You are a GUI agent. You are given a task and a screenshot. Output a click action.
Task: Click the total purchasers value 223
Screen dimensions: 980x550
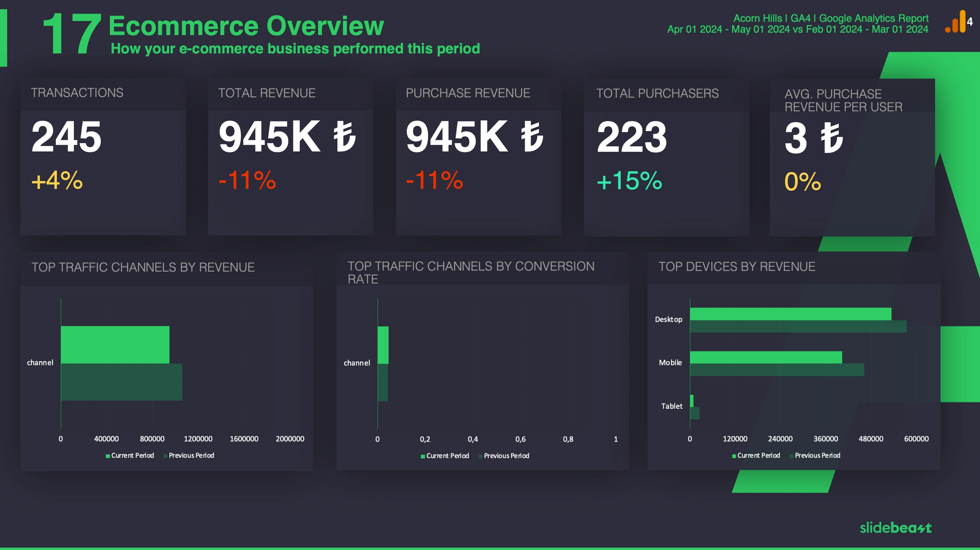[632, 137]
